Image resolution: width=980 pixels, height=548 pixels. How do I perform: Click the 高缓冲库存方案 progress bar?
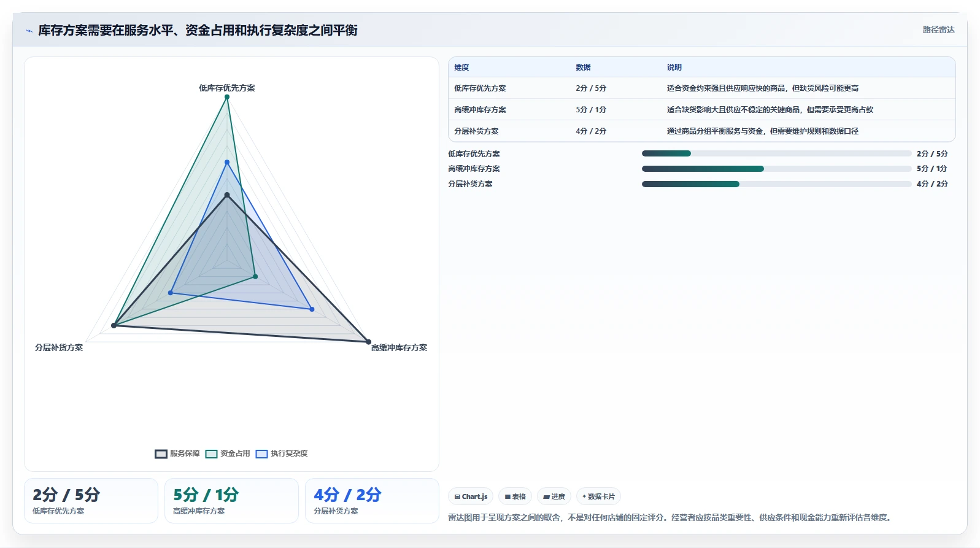point(776,169)
